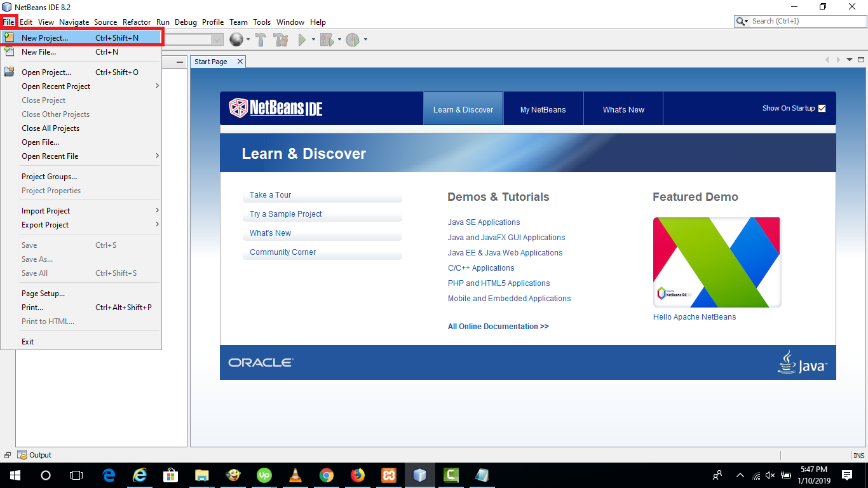The width and height of the screenshot is (868, 488).
Task: Select New Project from the File menu
Action: pyautogui.click(x=44, y=37)
